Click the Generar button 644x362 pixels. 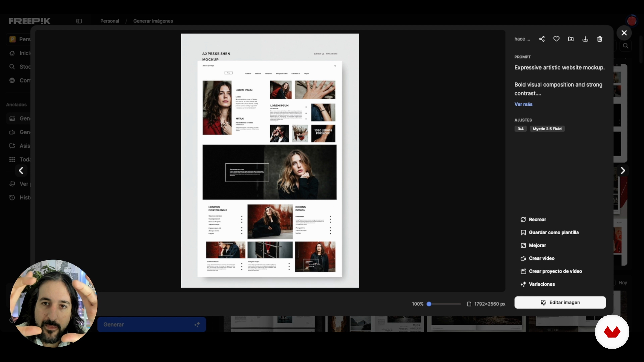pyautogui.click(x=151, y=324)
